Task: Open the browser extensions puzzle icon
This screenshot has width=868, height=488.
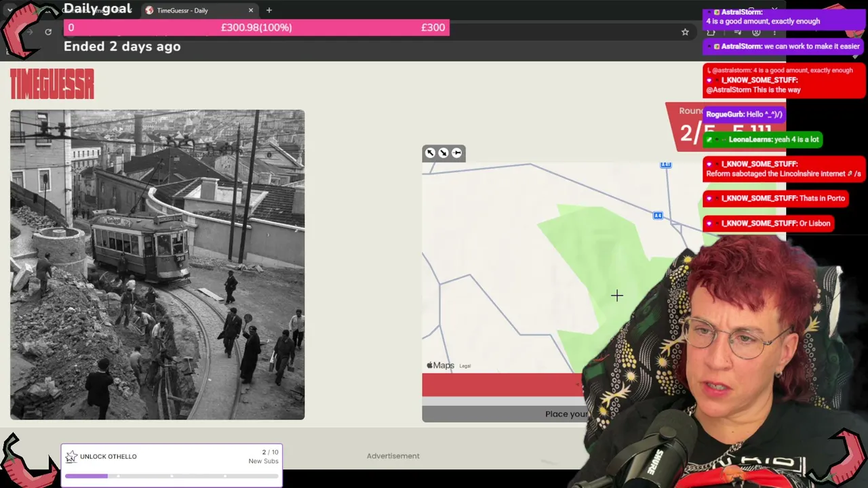Action: tap(711, 32)
